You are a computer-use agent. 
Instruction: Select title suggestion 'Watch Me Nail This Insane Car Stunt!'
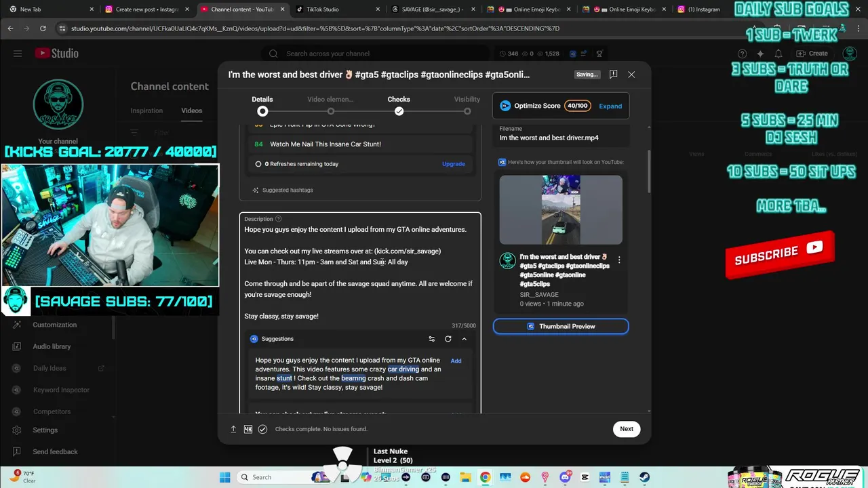pyautogui.click(x=359, y=144)
